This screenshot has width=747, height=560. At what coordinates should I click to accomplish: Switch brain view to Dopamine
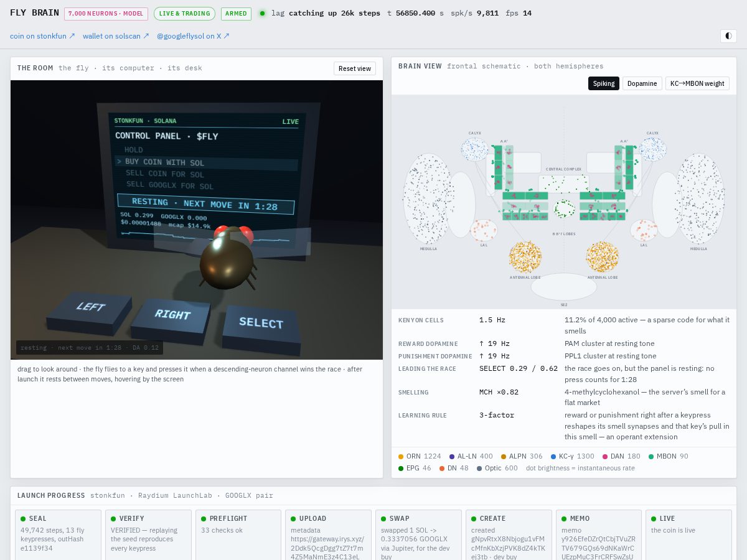tap(642, 83)
